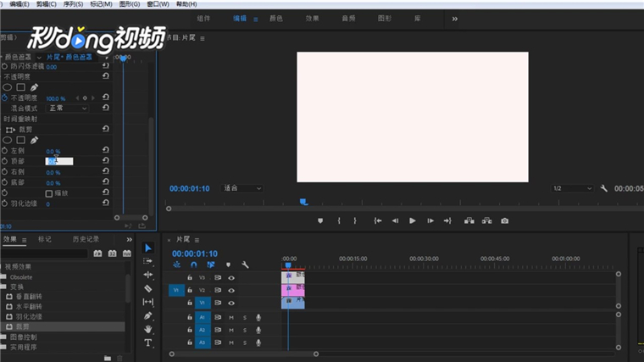Screen dimensions: 644x362
Task: Step back one frame
Action: point(395,221)
